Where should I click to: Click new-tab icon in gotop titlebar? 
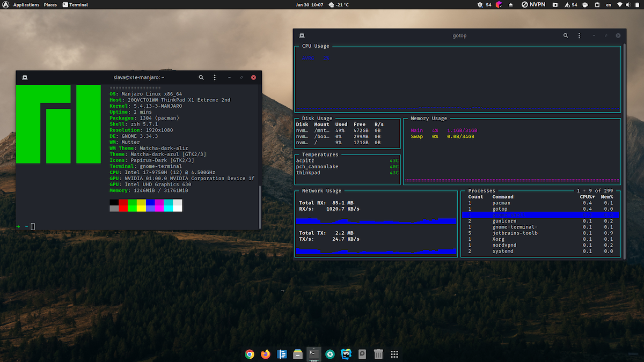tap(303, 35)
